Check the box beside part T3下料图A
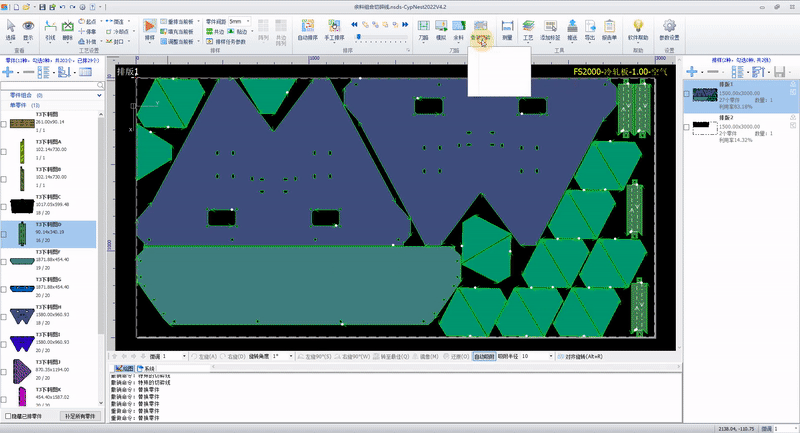Screen dimensions: 800x433 click(5, 150)
